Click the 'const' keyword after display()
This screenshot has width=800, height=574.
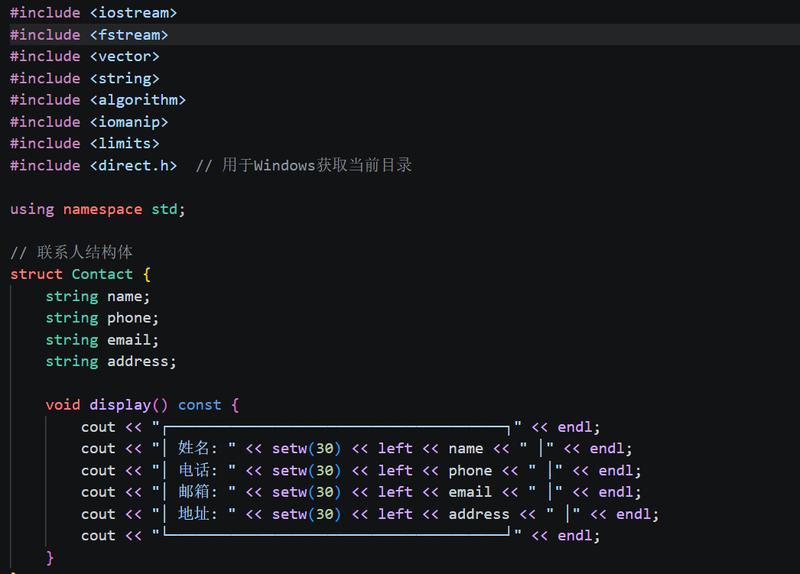click(x=199, y=405)
